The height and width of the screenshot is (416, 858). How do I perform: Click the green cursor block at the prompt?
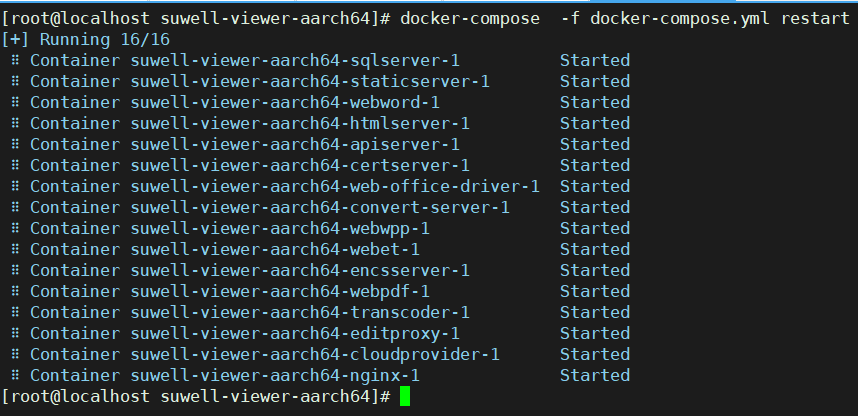(405, 397)
